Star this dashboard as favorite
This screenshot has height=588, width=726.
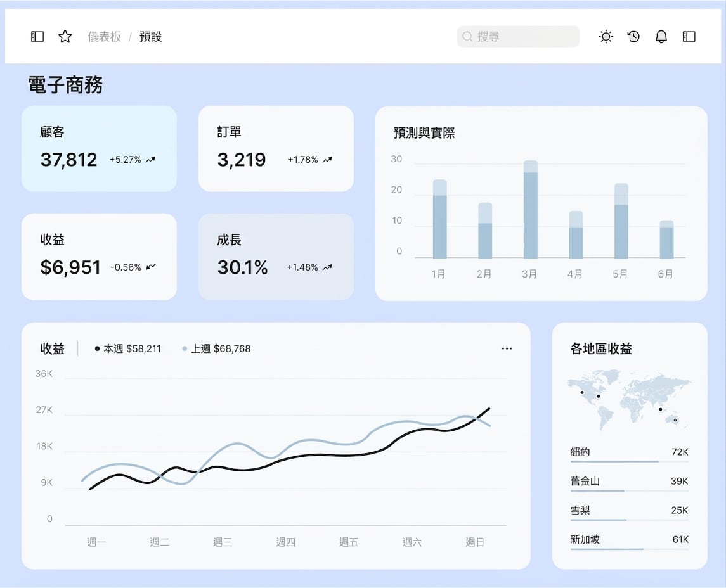click(65, 37)
